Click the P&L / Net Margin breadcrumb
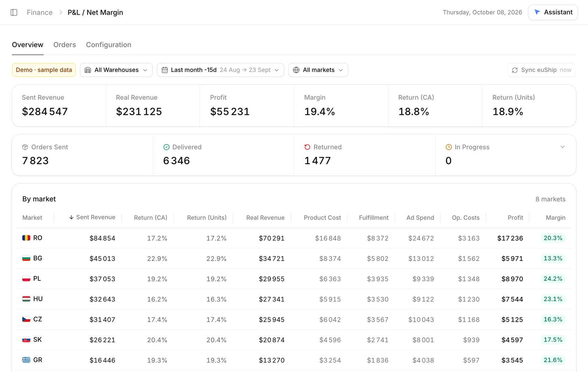 coord(95,12)
